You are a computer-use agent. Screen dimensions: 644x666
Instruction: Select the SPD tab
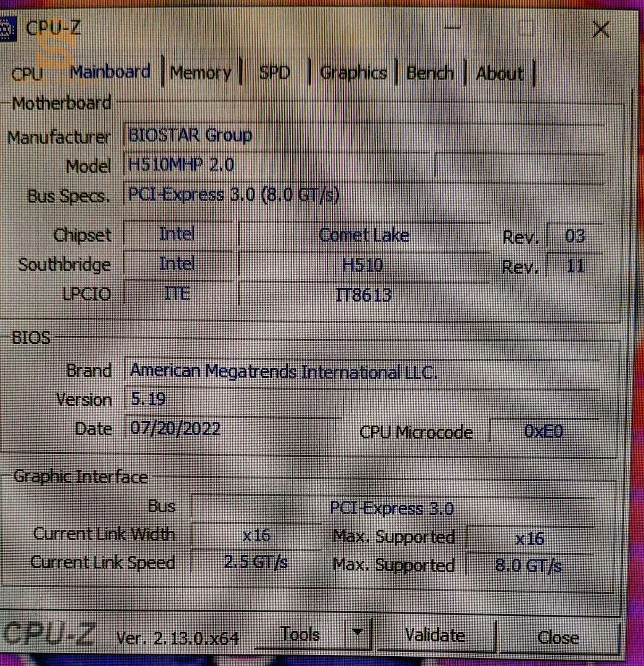pos(274,73)
